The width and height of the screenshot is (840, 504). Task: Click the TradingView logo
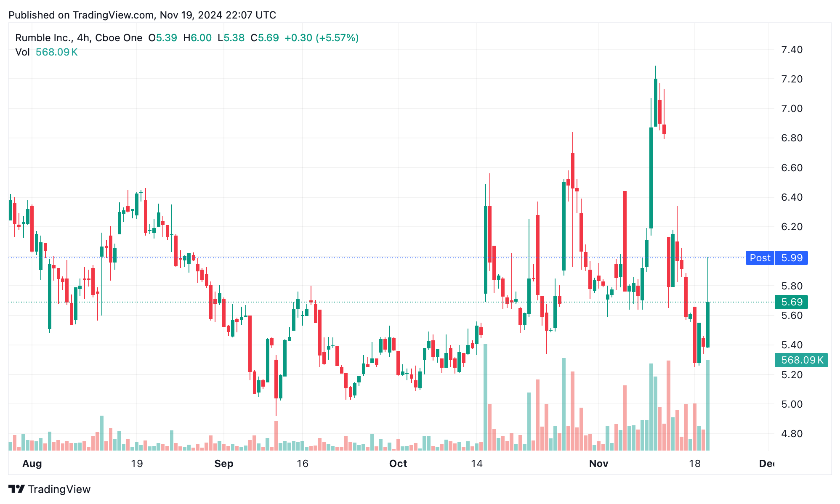coord(49,489)
